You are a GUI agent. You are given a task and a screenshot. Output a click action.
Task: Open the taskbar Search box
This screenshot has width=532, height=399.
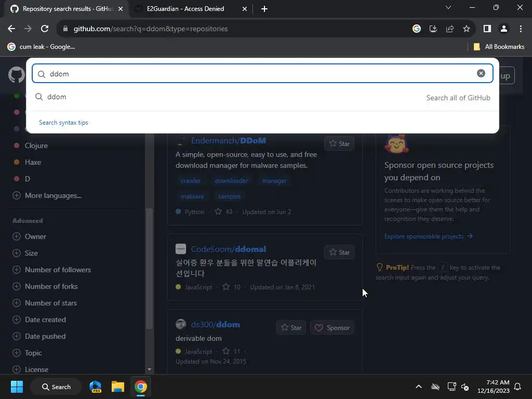(56, 387)
